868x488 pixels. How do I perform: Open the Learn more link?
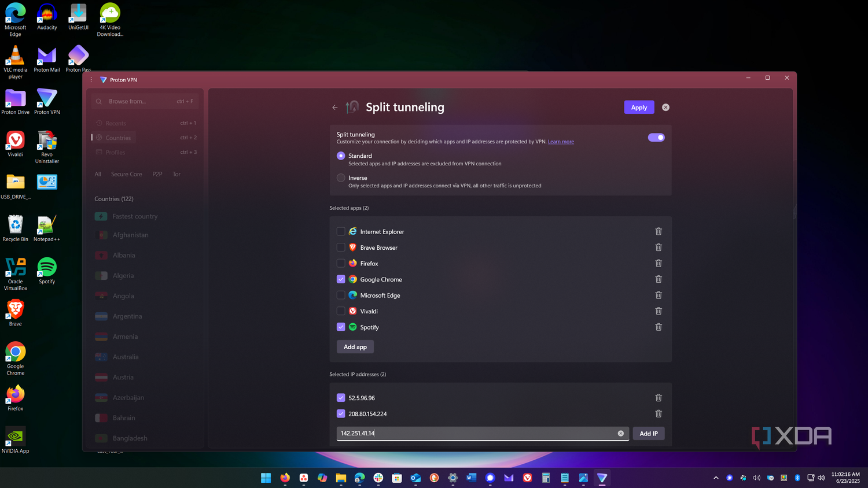[561, 142]
